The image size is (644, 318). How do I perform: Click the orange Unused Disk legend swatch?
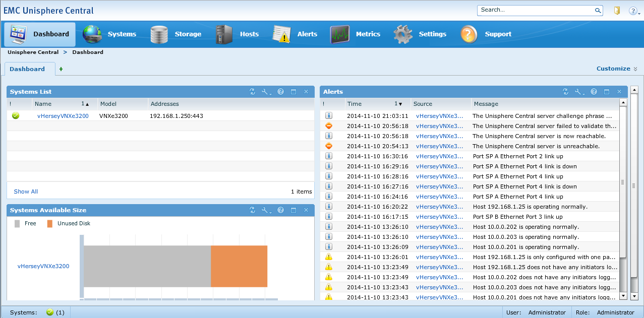pyautogui.click(x=49, y=223)
